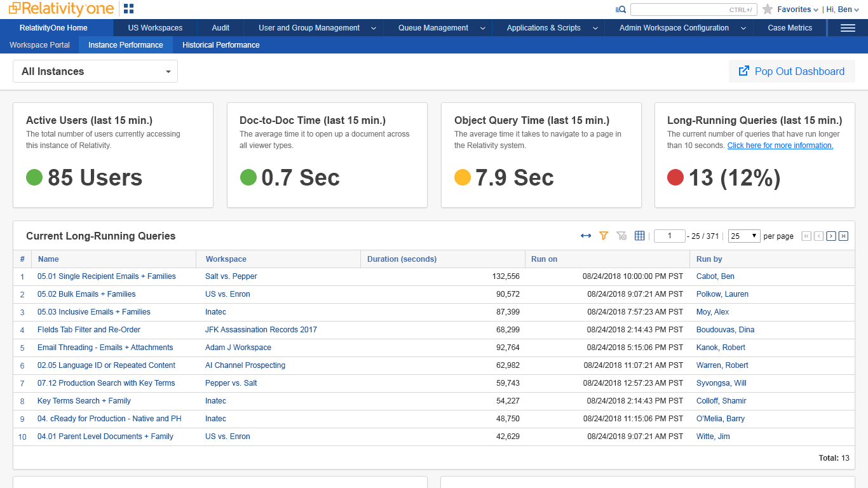This screenshot has width=868, height=488.
Task: Click the fit-columns double-arrow icon
Action: [x=586, y=236]
